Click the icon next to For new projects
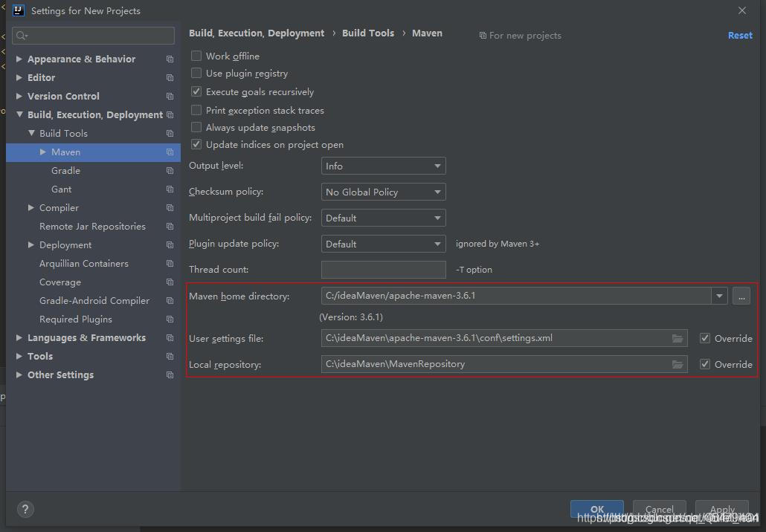The width and height of the screenshot is (766, 532). (x=483, y=36)
